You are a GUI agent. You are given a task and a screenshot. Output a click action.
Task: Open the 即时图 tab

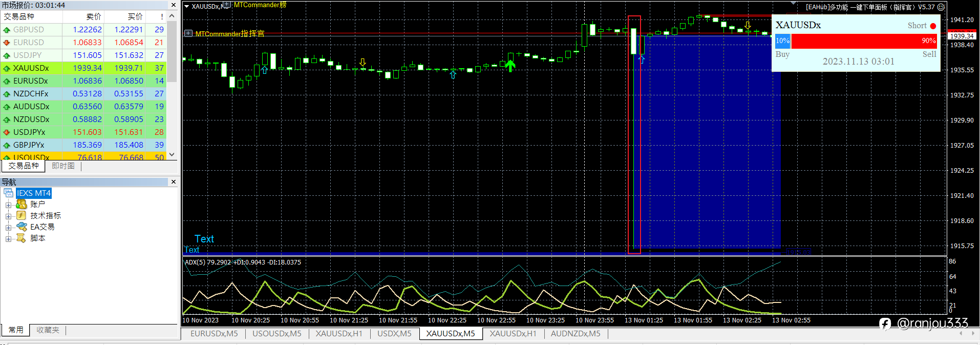coord(63,166)
